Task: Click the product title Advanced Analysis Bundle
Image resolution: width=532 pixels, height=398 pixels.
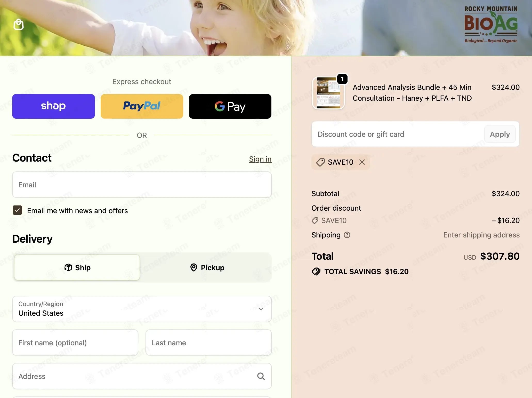Action: pyautogui.click(x=412, y=93)
